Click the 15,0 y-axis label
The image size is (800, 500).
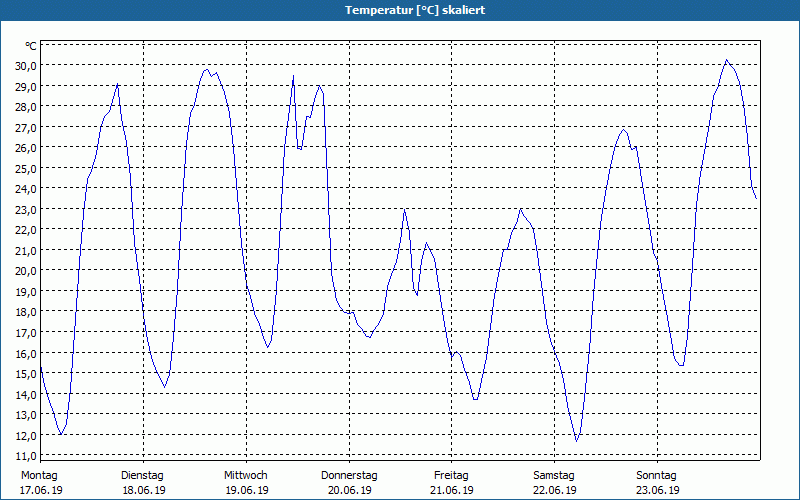[28, 373]
